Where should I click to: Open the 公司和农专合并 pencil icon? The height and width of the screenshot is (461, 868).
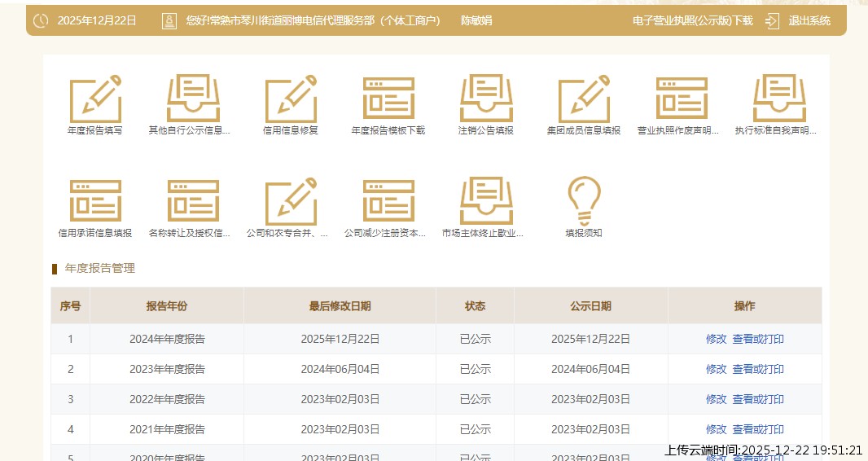tap(291, 201)
